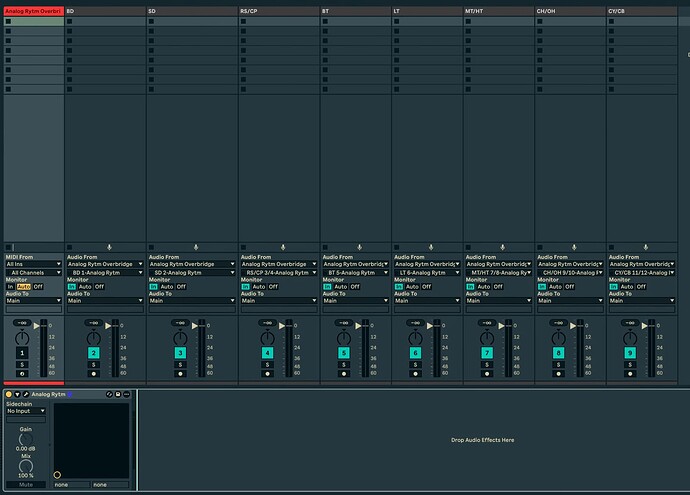Set RS/CP monitor to Auto
The height and width of the screenshot is (495, 690).
(259, 286)
